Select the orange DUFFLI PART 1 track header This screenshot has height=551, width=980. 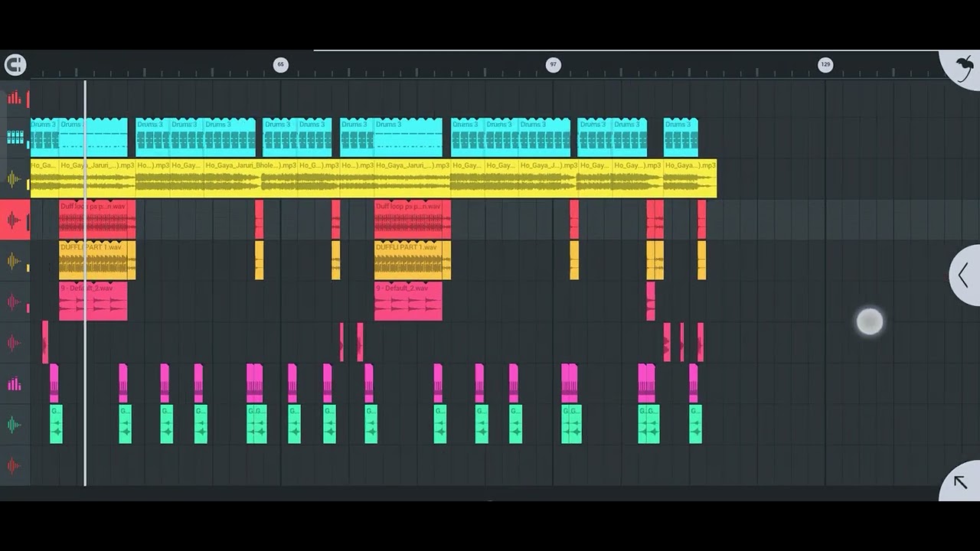(x=15, y=261)
